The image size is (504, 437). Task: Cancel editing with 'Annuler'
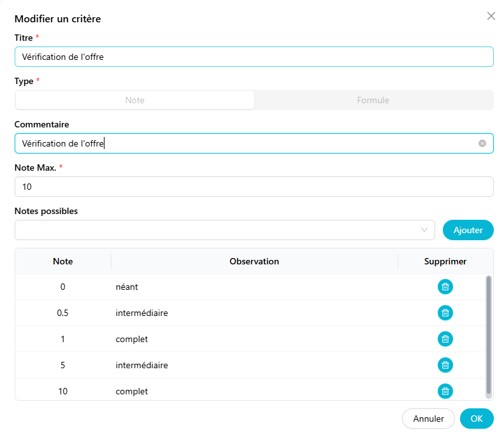coord(428,419)
